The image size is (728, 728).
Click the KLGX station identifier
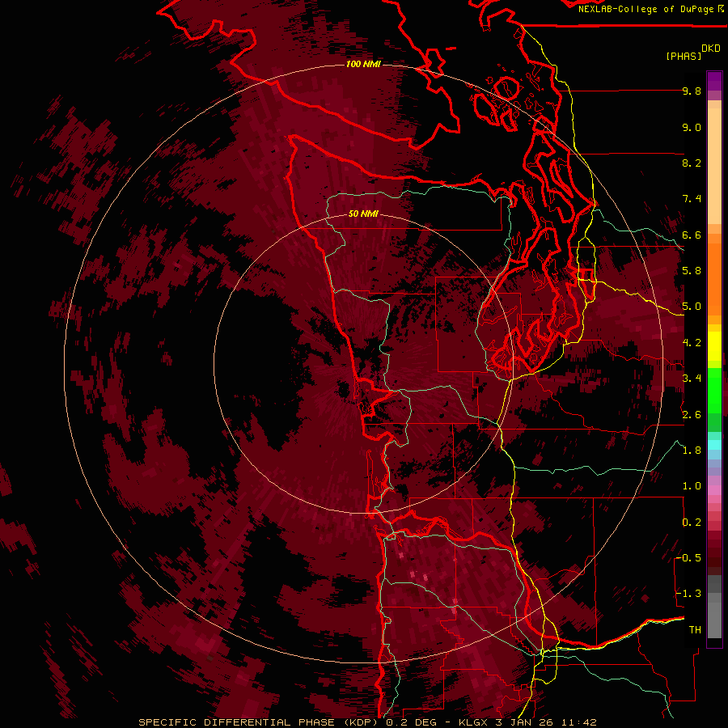(x=474, y=722)
